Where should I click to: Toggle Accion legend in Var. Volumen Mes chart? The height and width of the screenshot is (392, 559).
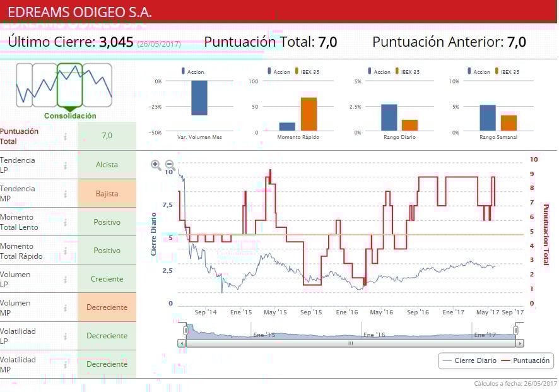pos(193,72)
